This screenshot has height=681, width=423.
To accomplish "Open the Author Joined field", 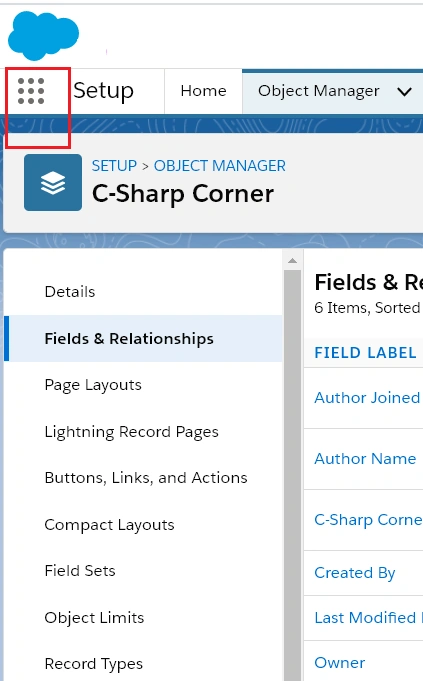I will 367,398.
